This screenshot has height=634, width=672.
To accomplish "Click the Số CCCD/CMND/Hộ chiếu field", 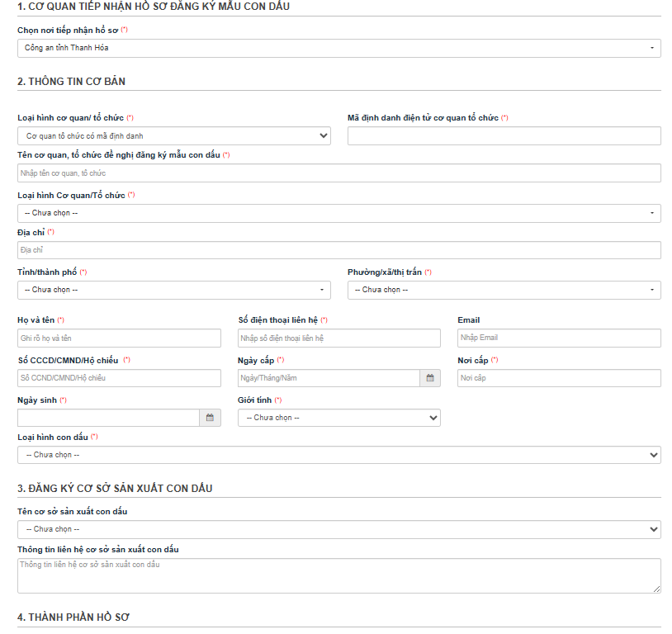I will 119,378.
